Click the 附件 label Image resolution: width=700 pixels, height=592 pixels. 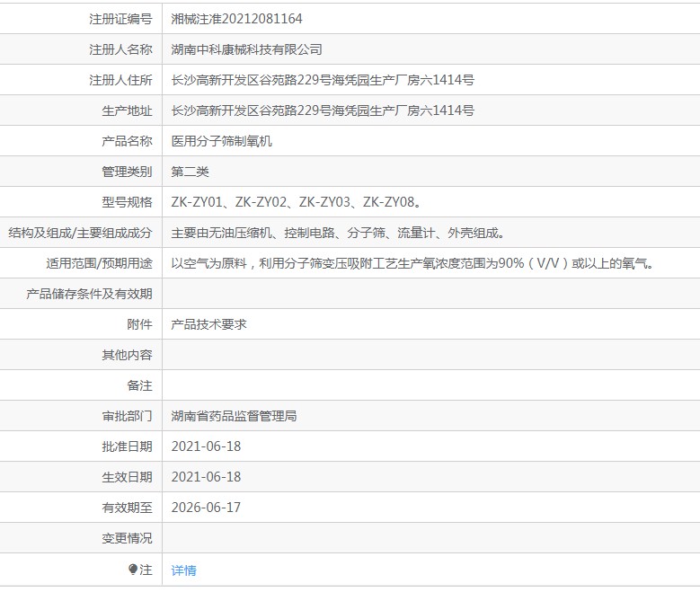140,324
